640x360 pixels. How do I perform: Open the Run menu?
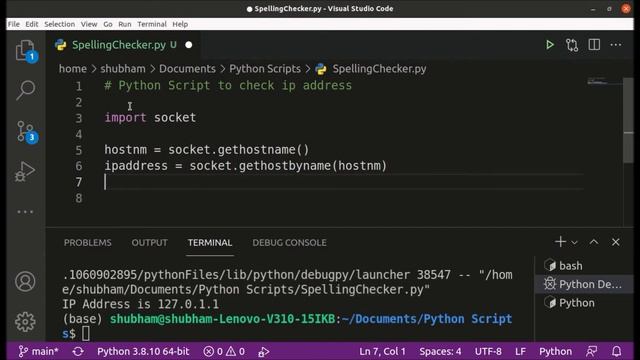click(125, 24)
